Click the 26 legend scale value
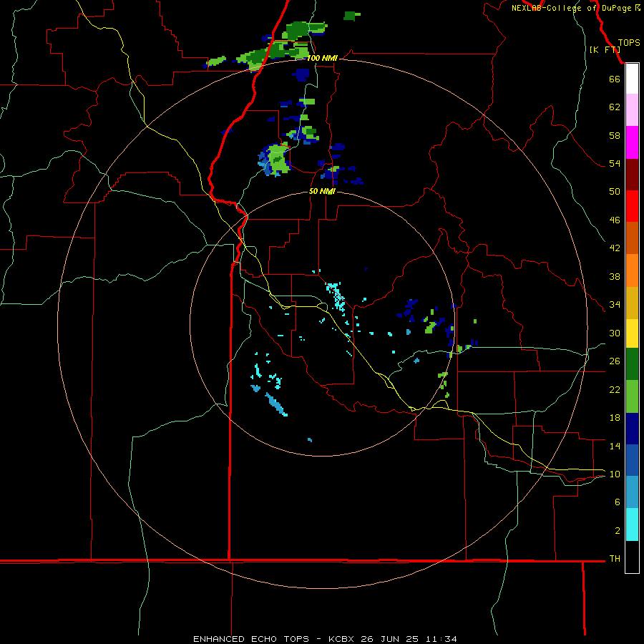The image size is (644, 644). [x=615, y=361]
